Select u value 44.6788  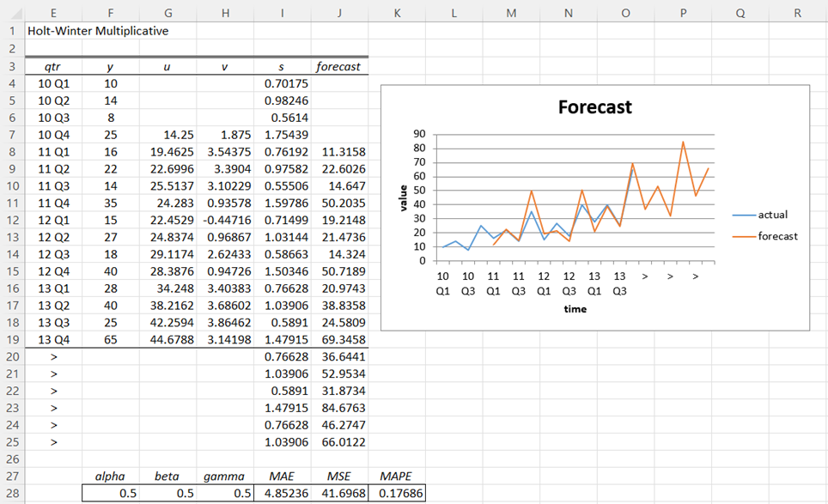[x=168, y=339]
